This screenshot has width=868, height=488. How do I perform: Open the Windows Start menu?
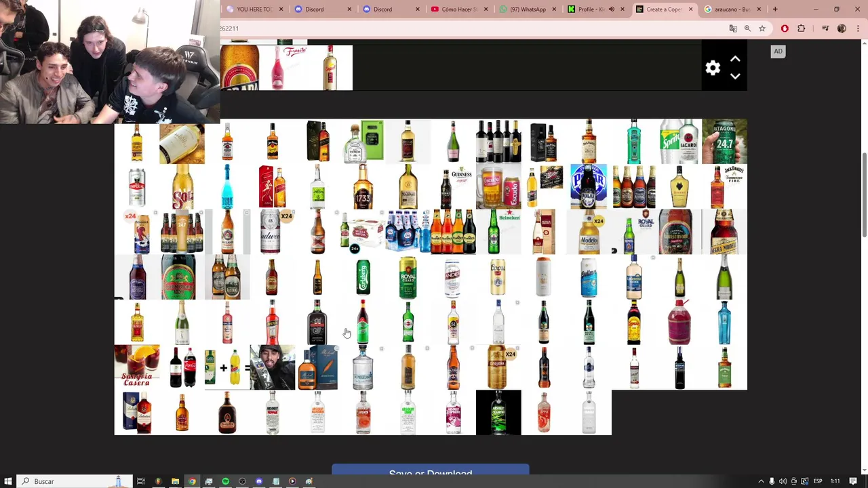(x=8, y=481)
